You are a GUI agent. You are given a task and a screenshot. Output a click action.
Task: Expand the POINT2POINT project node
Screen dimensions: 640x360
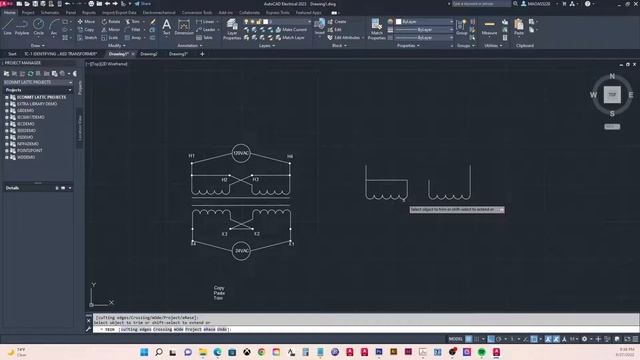coord(7,151)
